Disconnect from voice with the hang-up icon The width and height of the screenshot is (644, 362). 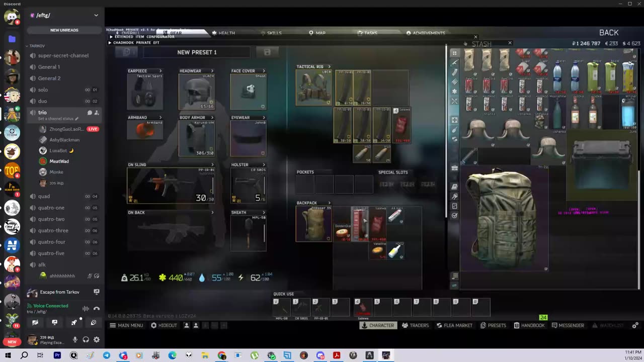click(x=97, y=308)
